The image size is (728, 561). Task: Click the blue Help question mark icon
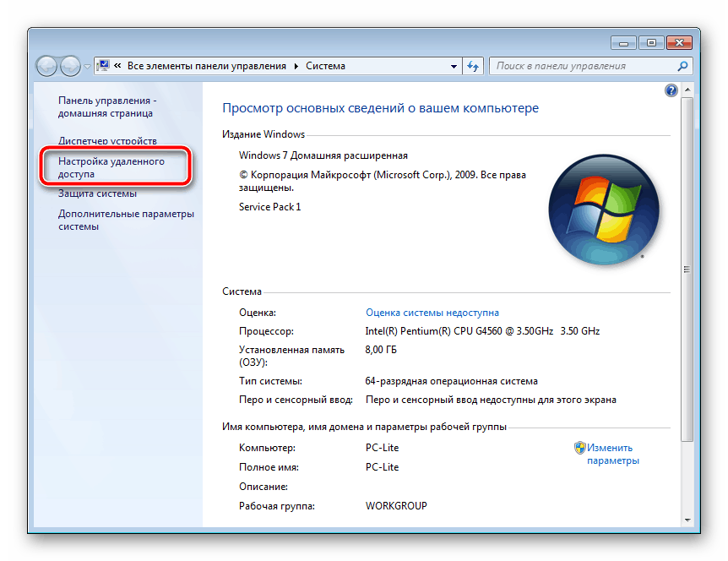(x=671, y=90)
